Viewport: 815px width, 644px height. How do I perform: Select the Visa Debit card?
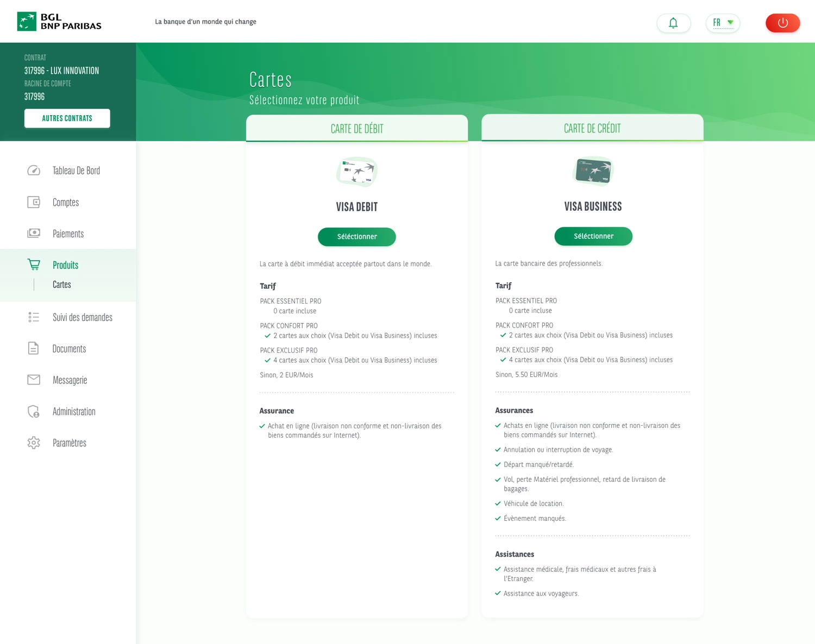pyautogui.click(x=357, y=237)
